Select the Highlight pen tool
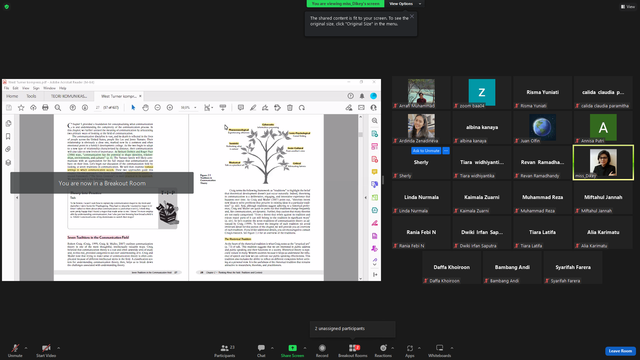This screenshot has width=640, height=360. pyautogui.click(x=253, y=108)
